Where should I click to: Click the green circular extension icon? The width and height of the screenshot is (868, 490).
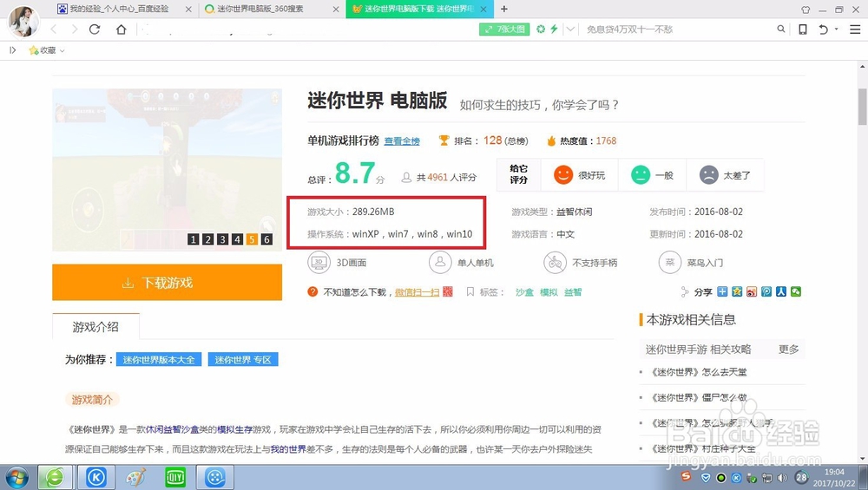click(x=540, y=29)
